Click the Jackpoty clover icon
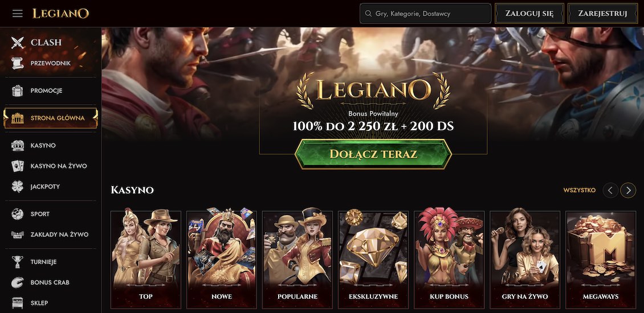 [17, 186]
